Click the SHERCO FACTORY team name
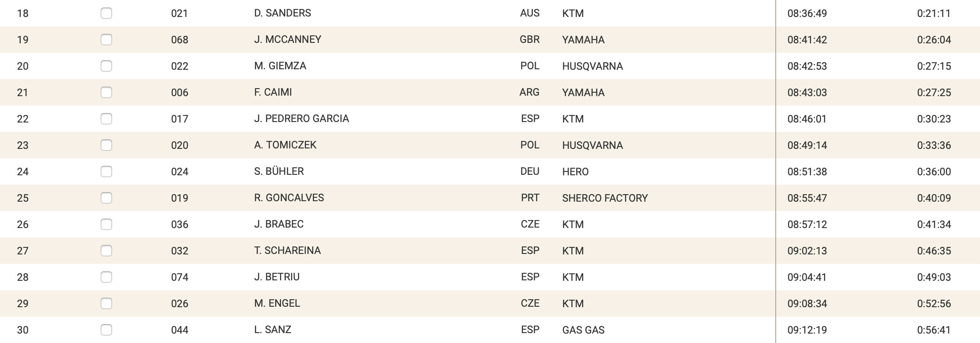The height and width of the screenshot is (343, 980). (605, 198)
